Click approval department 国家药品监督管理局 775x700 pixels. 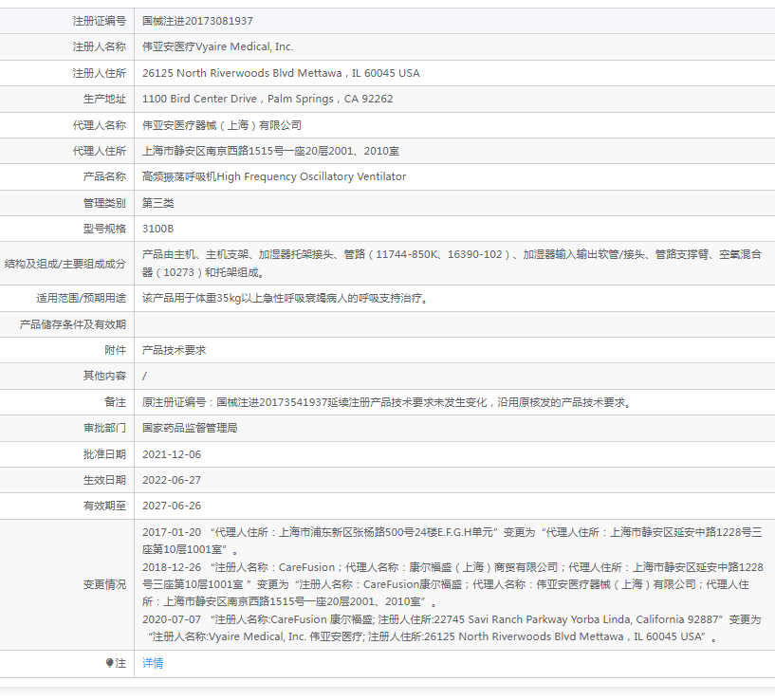pos(190,428)
